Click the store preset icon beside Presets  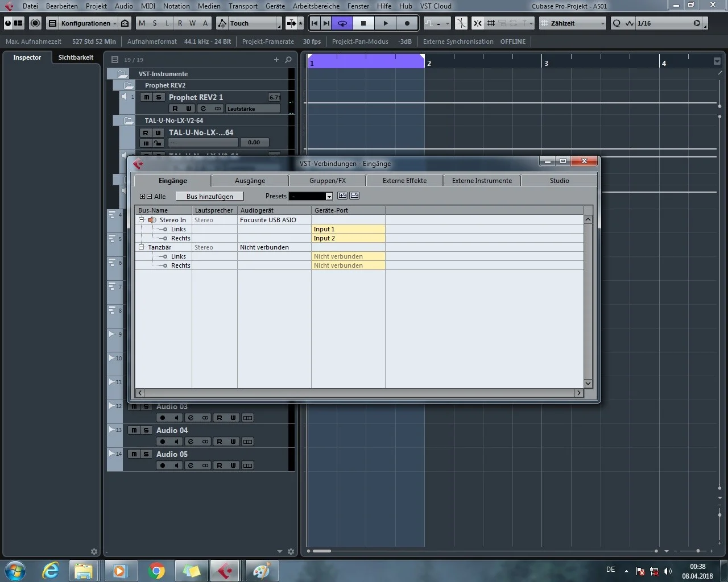[x=342, y=196]
